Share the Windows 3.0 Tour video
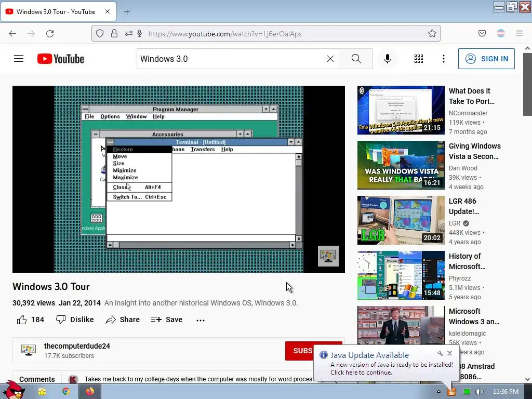 point(123,320)
